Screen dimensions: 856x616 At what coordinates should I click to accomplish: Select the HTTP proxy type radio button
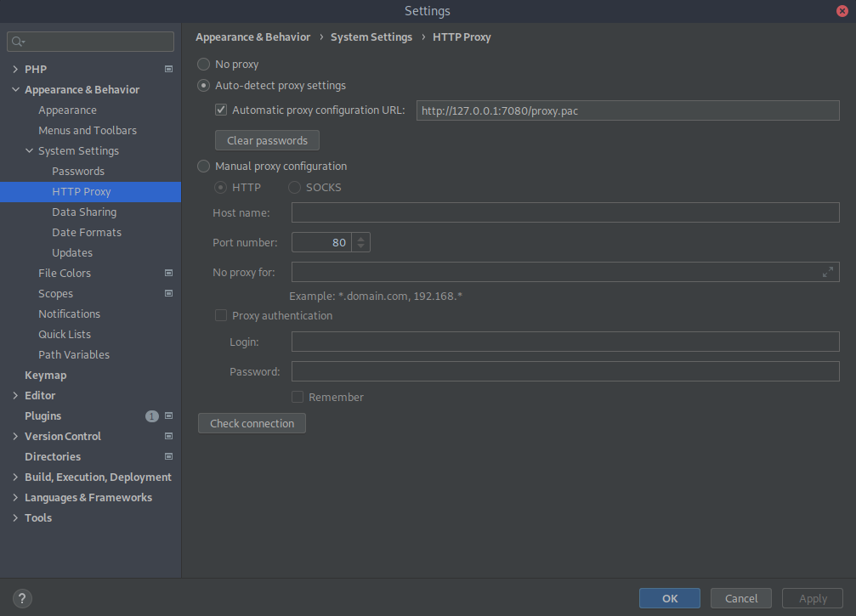(220, 188)
